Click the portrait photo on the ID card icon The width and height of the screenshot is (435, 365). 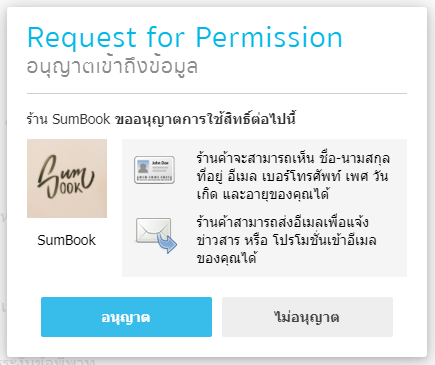[143, 166]
